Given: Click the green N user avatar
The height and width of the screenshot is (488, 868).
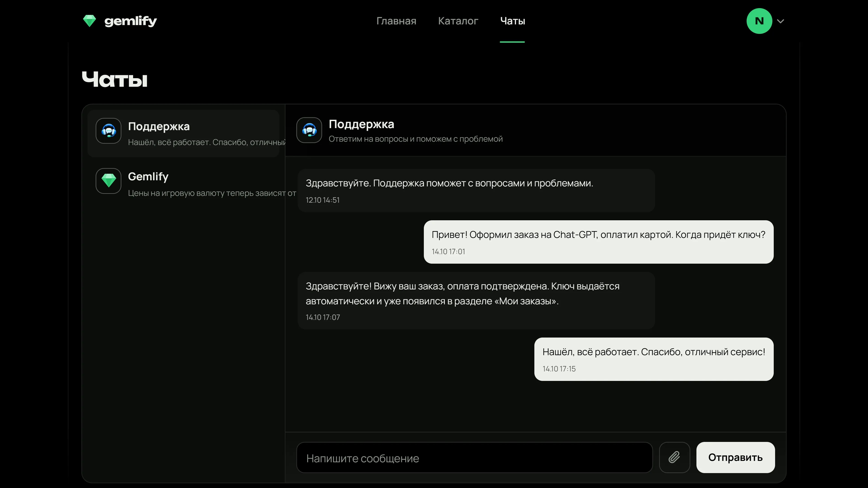Looking at the screenshot, I should point(759,21).
